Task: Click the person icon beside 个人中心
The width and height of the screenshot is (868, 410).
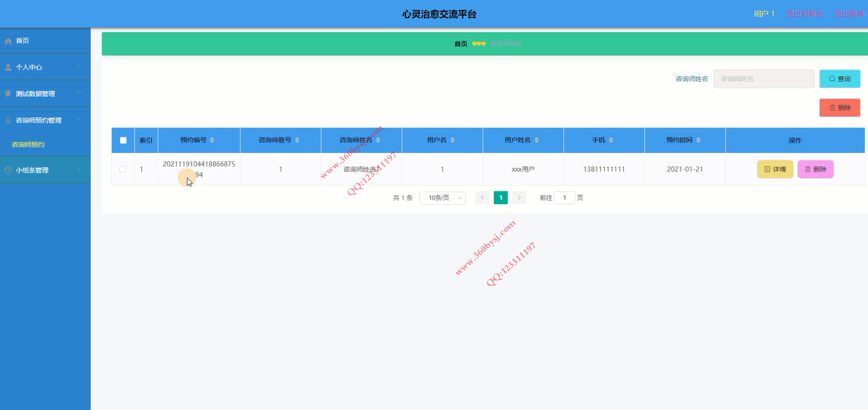Action: point(8,67)
